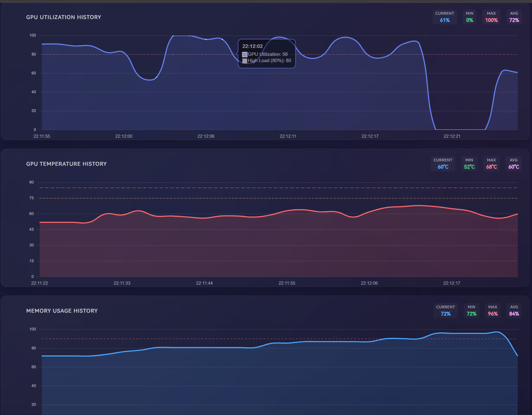Click the memory MAX 96% badge
The width and height of the screenshot is (532, 415).
[x=493, y=310]
